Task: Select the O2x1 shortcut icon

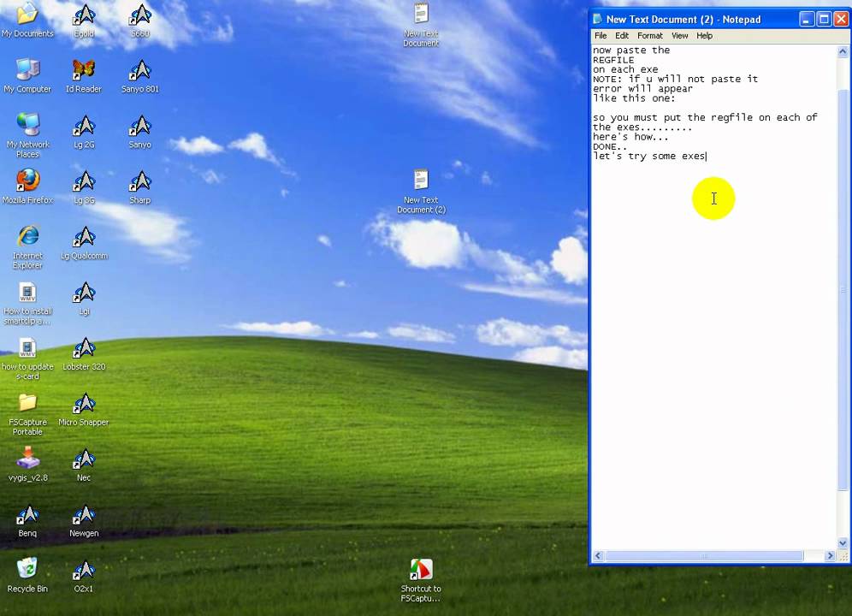Action: click(84, 577)
